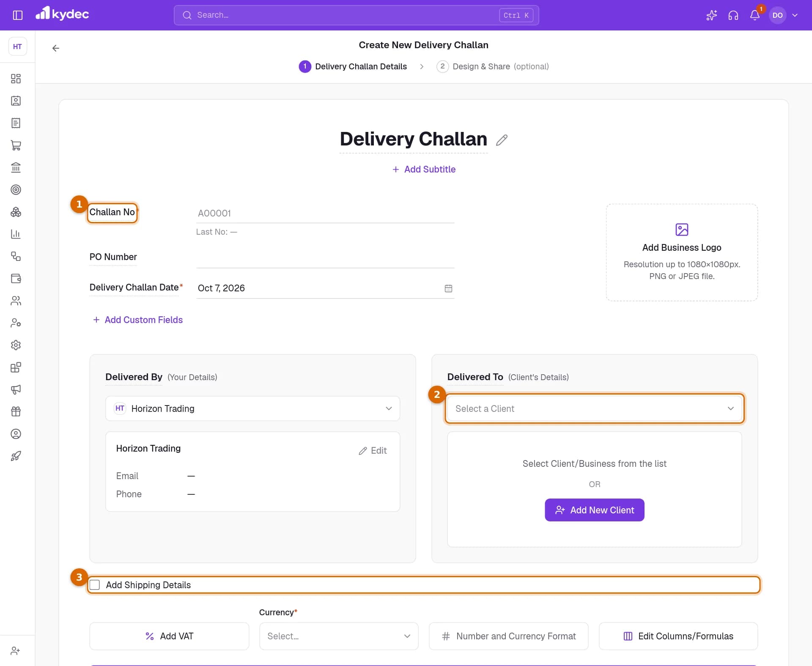Open the bar chart reports sidebar icon

(16, 234)
